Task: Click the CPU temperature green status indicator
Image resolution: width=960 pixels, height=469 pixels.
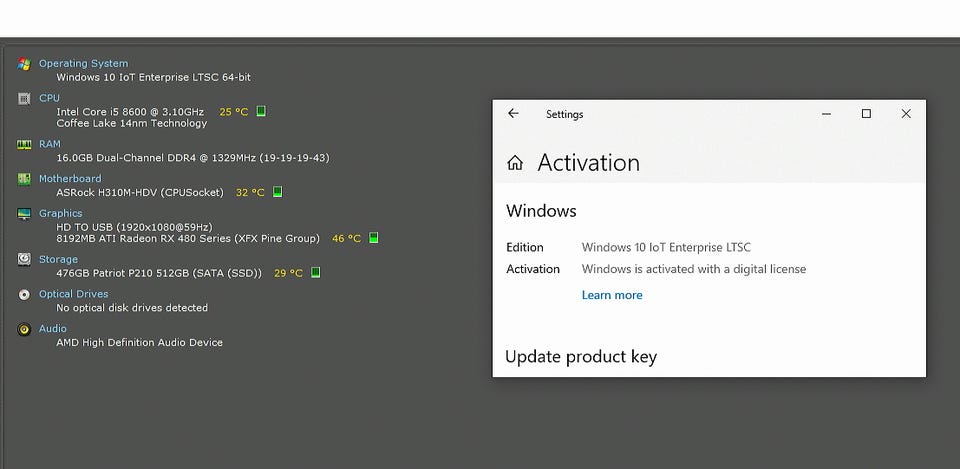Action: point(261,111)
